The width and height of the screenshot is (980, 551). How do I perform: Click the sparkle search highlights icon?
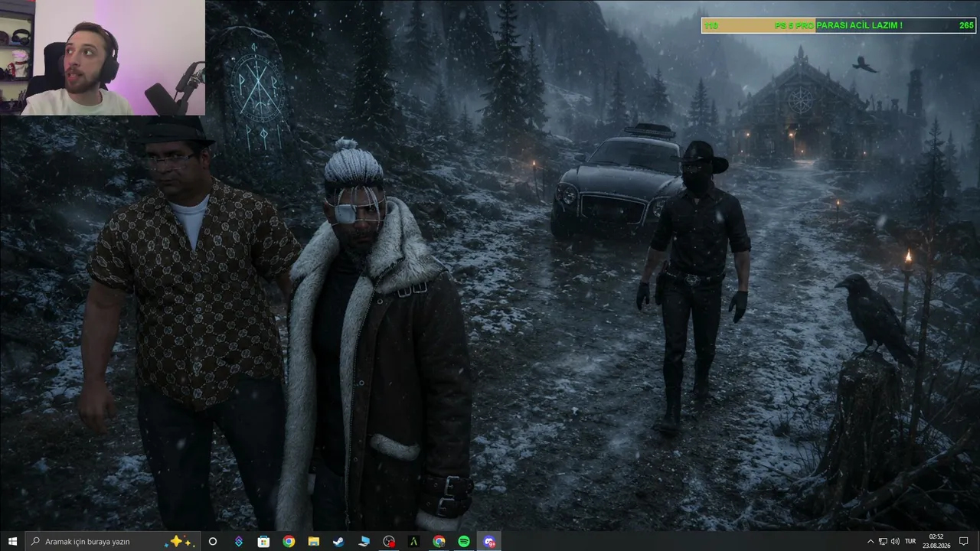tap(181, 541)
